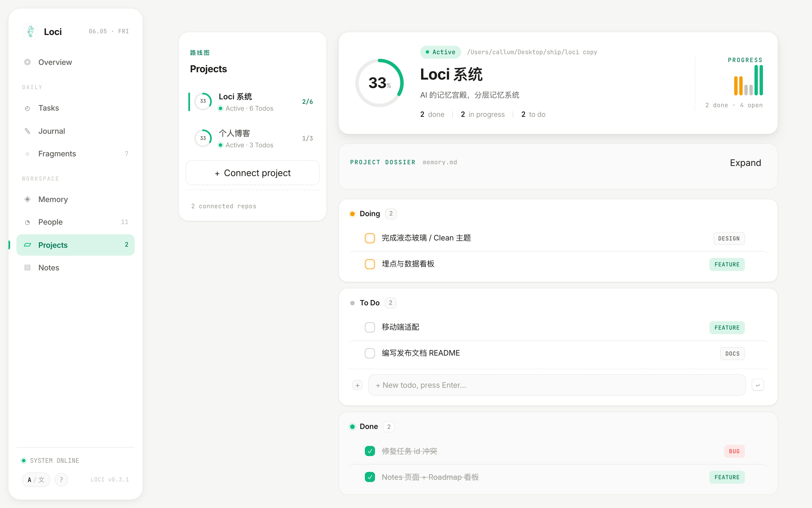Screen dimensions: 812x508
Task: Open People in the sidebar
Action: pyautogui.click(x=76, y=222)
